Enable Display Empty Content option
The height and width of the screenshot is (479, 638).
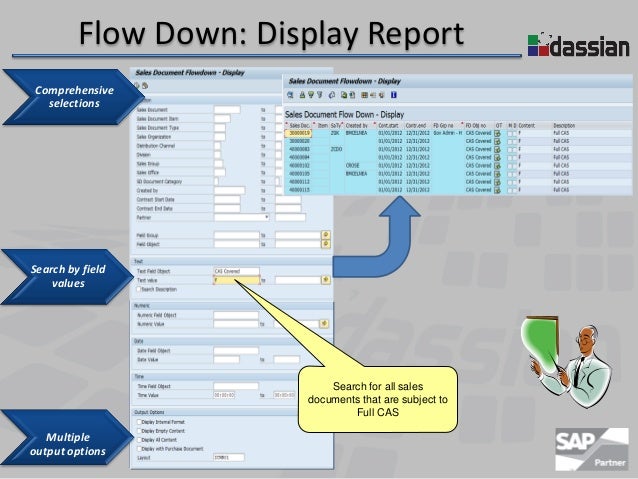click(x=139, y=431)
